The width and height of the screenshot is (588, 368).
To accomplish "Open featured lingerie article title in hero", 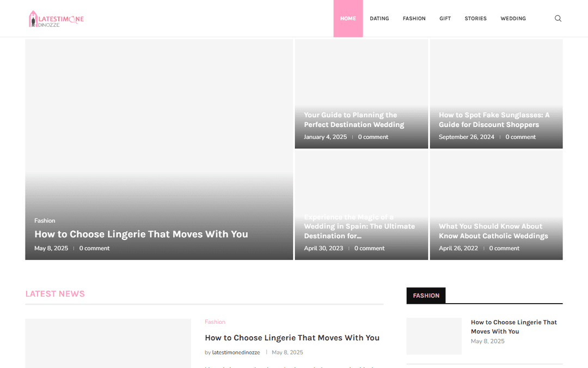I will [x=141, y=234].
